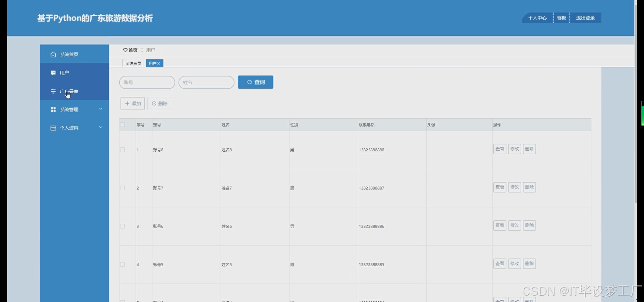
Task: Click the heart icon beside 首页 breadcrumb
Action: [x=125, y=50]
